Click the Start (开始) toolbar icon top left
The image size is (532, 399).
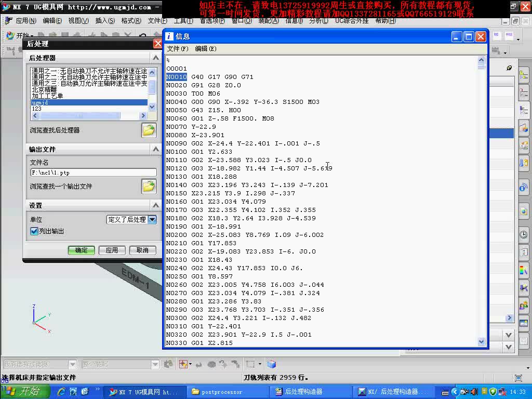point(20,35)
